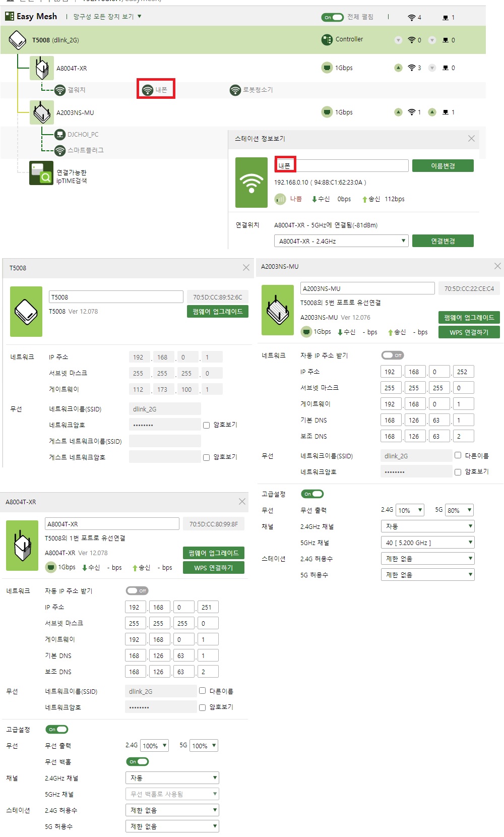Open the 망구성 모든 장치 보기 dropdown
504x837 pixels.
[x=107, y=17]
